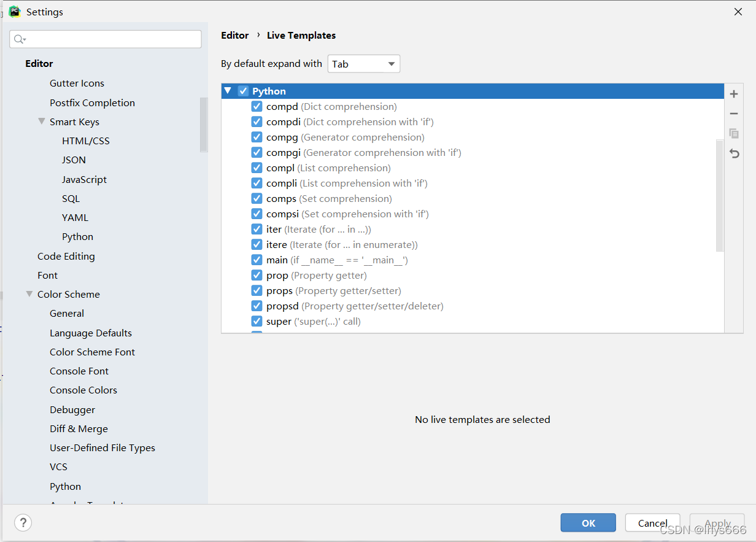Add a new live template with plus icon
The width and height of the screenshot is (756, 542).
click(734, 94)
